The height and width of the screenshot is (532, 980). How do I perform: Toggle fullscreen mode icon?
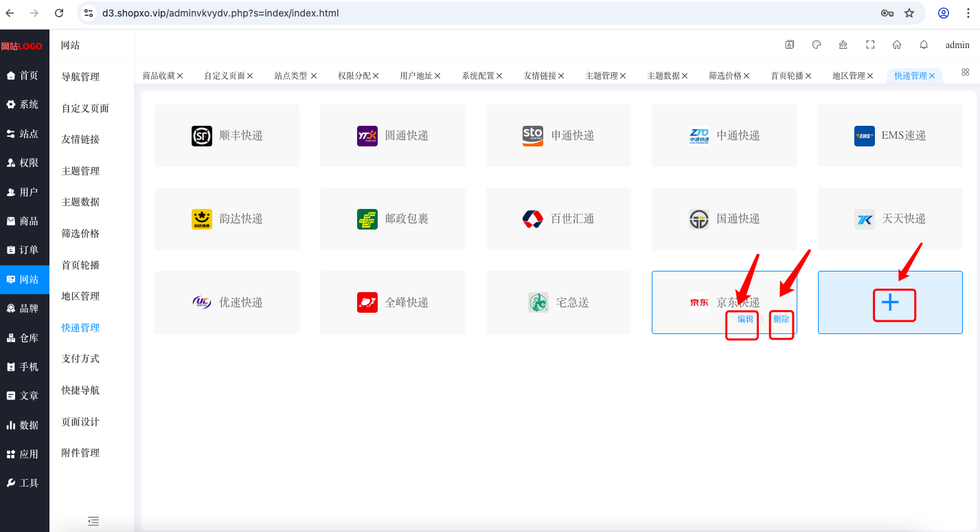870,45
